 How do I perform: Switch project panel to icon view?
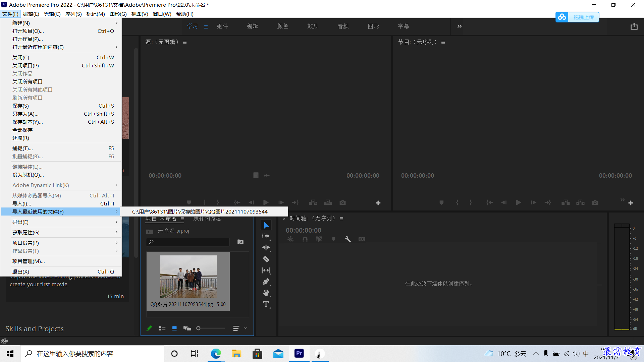tap(174, 328)
